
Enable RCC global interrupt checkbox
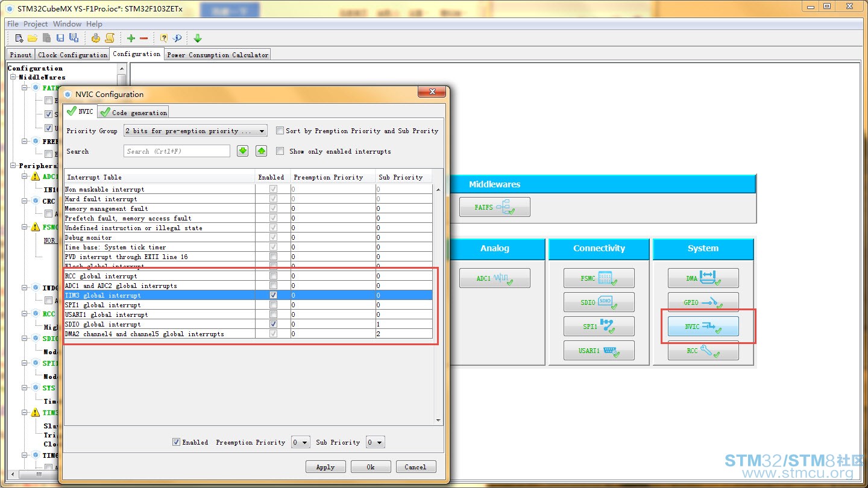pos(274,276)
